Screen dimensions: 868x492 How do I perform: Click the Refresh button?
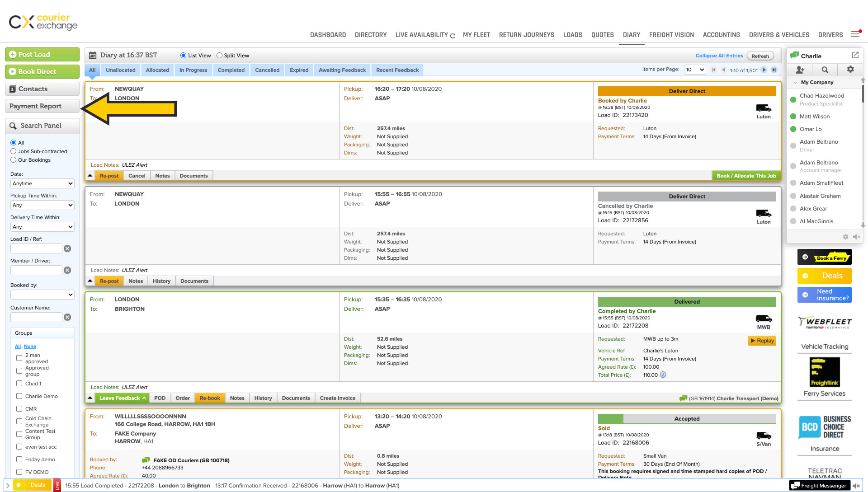pyautogui.click(x=760, y=56)
